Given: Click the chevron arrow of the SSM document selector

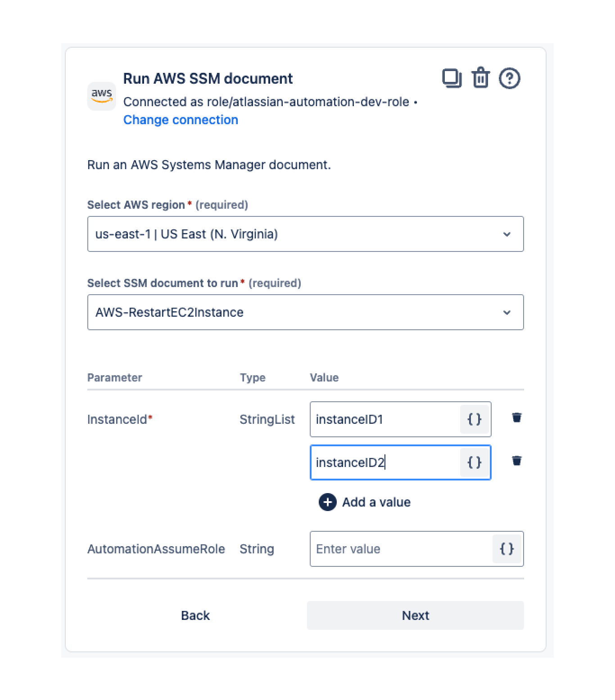Looking at the screenshot, I should click(x=506, y=312).
